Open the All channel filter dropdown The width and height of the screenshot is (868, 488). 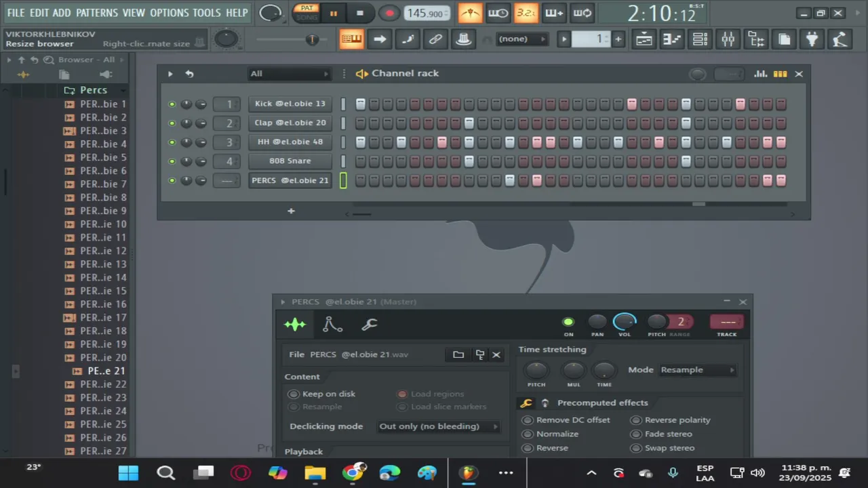coord(290,74)
